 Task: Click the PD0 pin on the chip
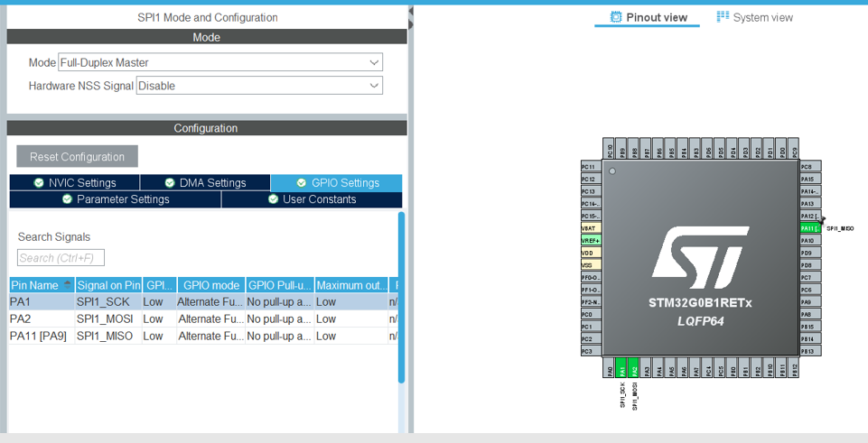pos(781,148)
